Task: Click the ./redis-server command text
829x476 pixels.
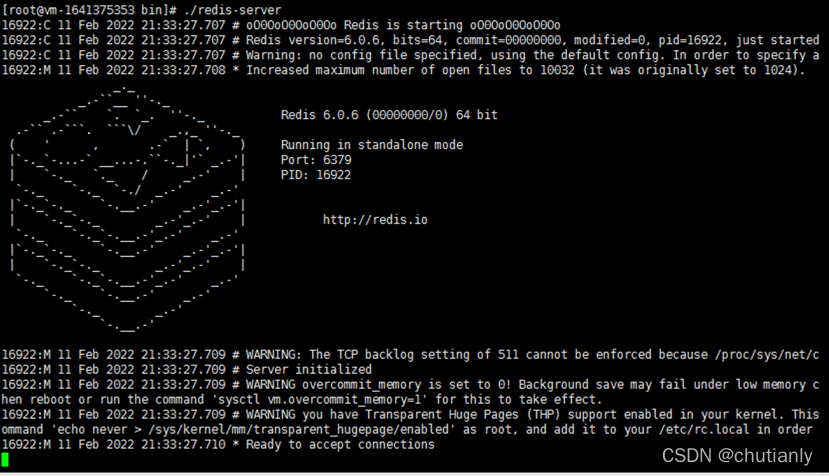Action: (x=233, y=10)
